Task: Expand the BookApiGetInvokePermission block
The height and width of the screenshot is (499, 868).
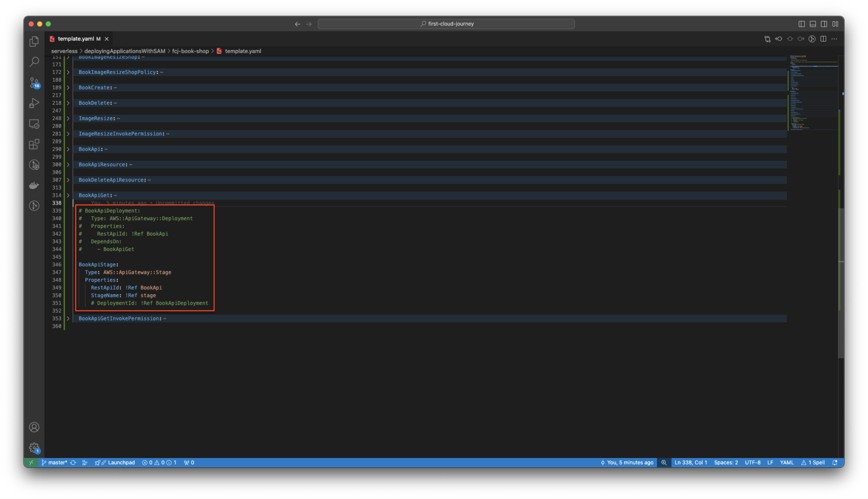Action: click(68, 319)
